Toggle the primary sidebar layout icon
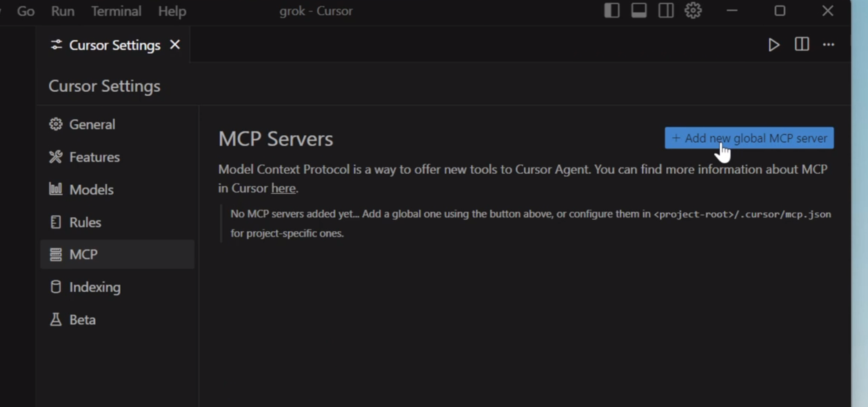This screenshot has width=868, height=407. click(x=612, y=11)
